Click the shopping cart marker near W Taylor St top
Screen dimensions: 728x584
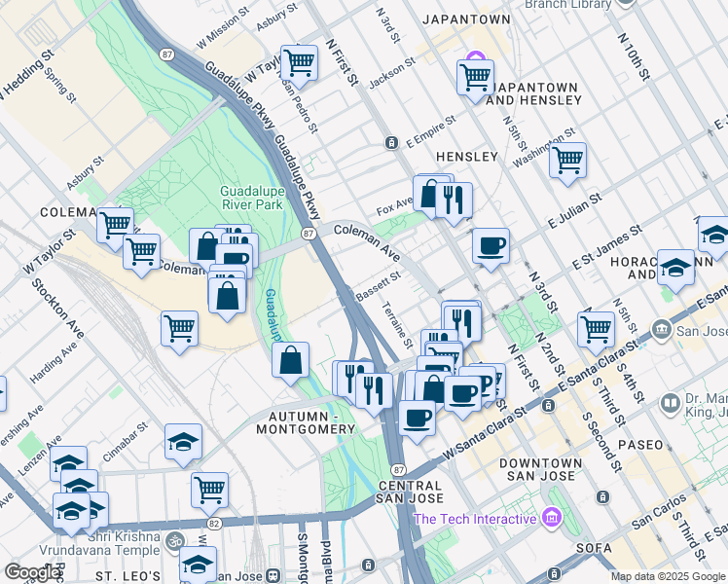(300, 65)
